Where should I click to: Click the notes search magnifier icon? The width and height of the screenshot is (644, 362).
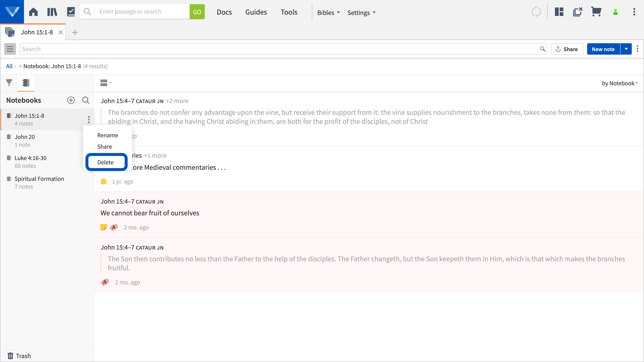(543, 49)
